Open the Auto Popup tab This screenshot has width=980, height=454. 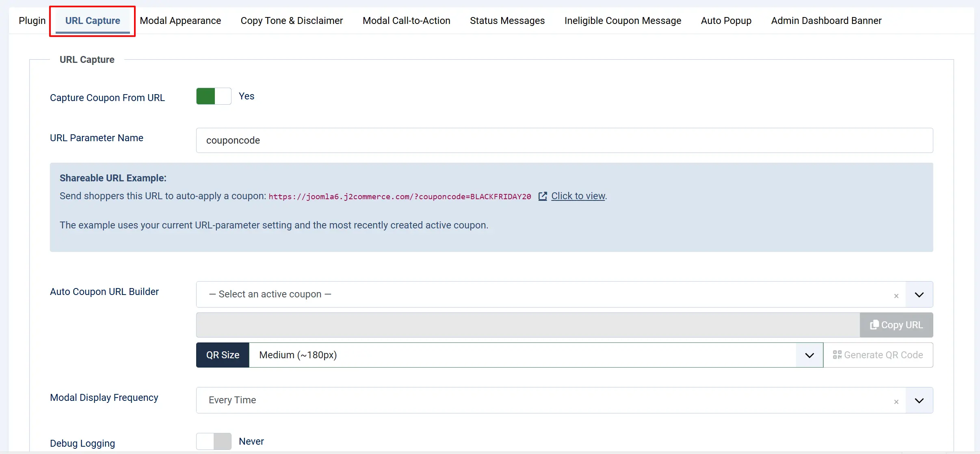(x=726, y=21)
